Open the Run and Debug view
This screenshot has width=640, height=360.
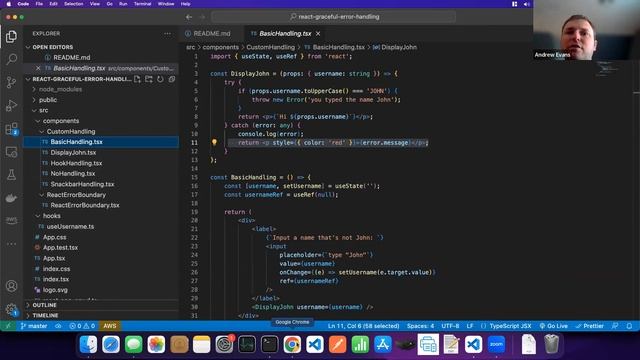point(11,105)
